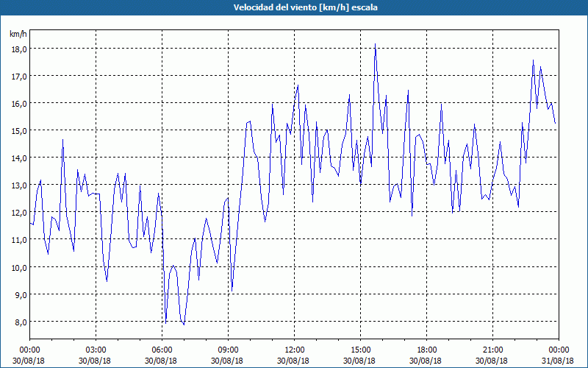Image resolution: width=588 pixels, height=368 pixels.
Task: Click the wind speed peak above 18 km/h
Action: click(375, 45)
